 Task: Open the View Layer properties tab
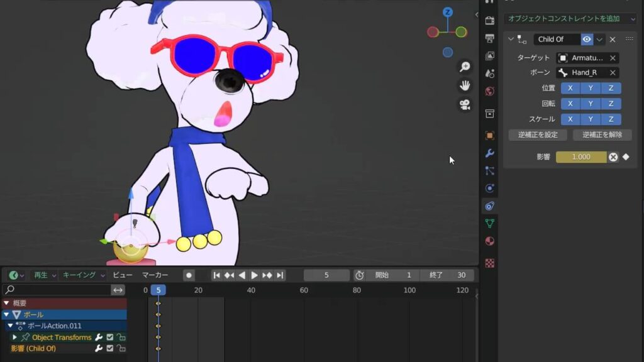point(489,56)
